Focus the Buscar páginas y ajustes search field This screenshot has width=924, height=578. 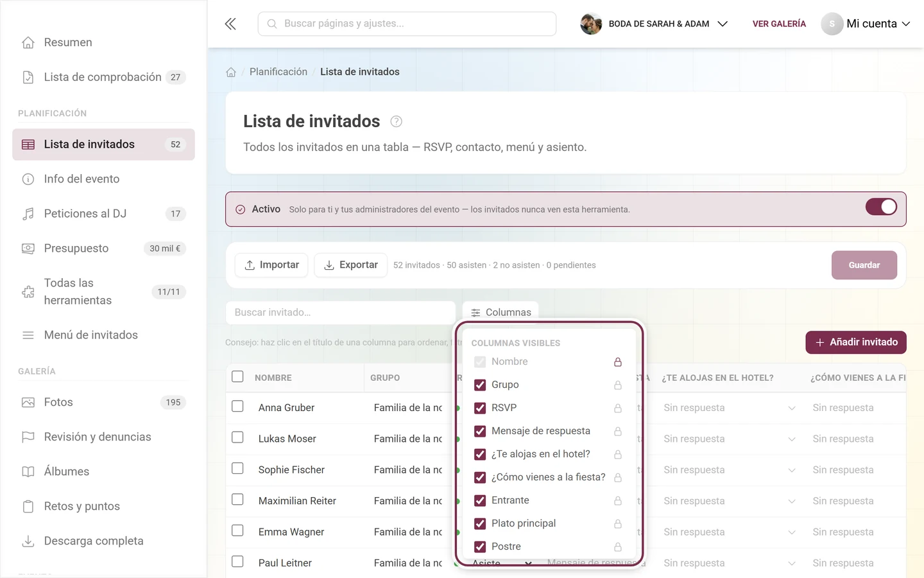[x=407, y=24]
